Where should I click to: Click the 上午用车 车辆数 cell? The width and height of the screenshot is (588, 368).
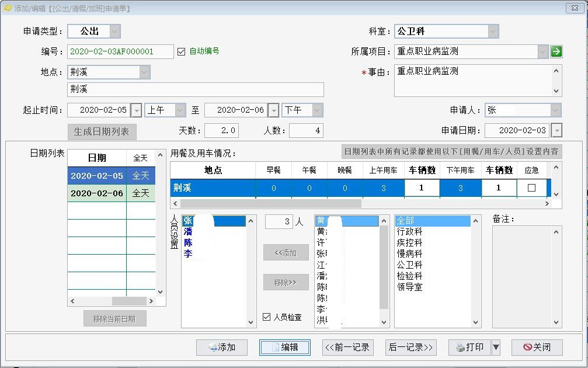coord(422,188)
